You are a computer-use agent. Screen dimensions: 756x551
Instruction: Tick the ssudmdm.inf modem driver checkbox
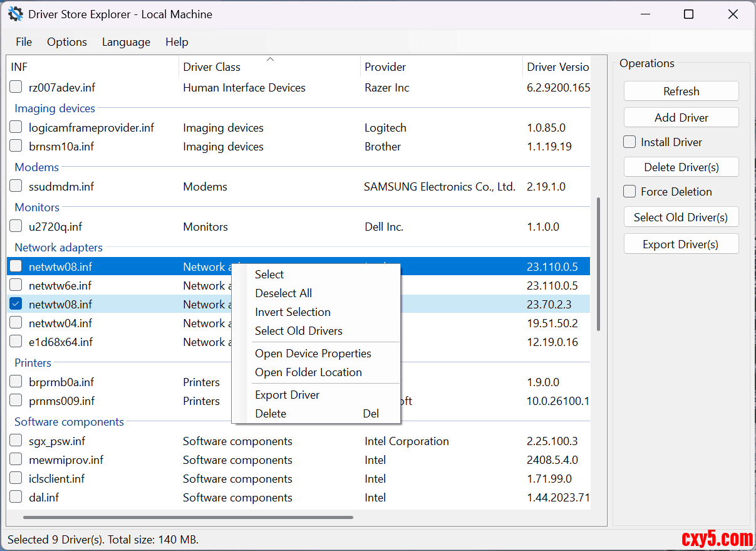[x=16, y=186]
